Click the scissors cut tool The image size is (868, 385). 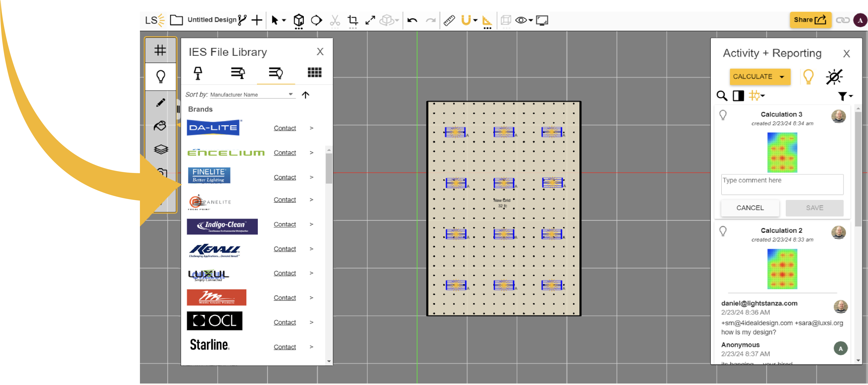click(x=335, y=20)
